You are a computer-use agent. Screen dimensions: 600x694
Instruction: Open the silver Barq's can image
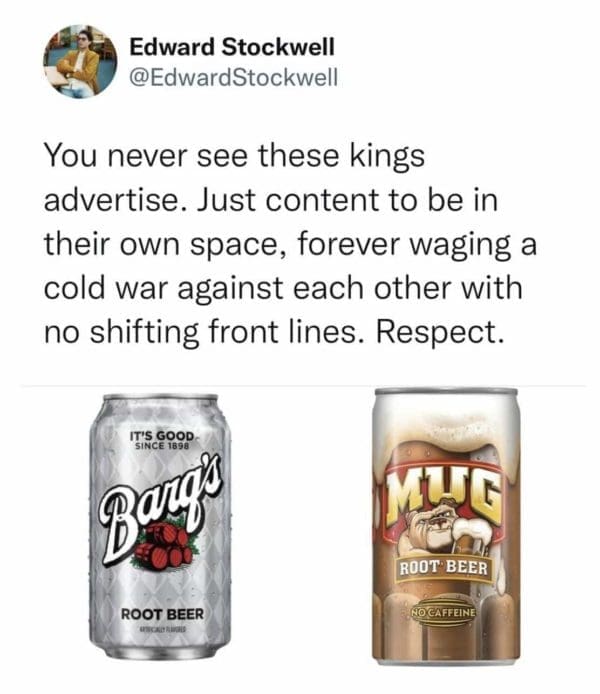tap(161, 526)
